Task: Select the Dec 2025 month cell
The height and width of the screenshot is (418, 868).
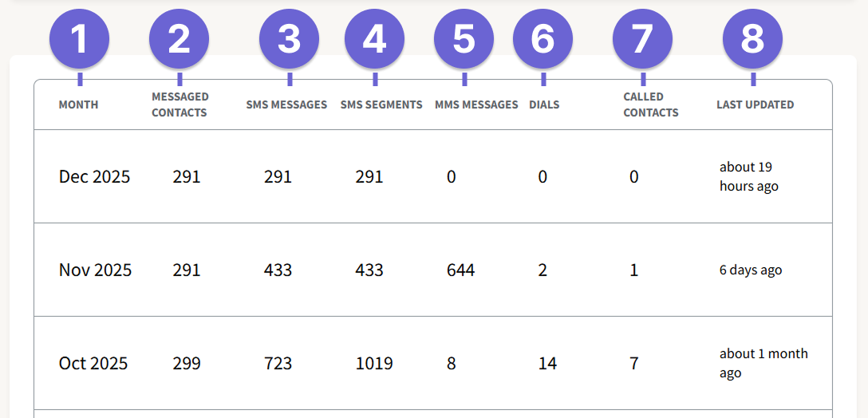Action: 94,176
